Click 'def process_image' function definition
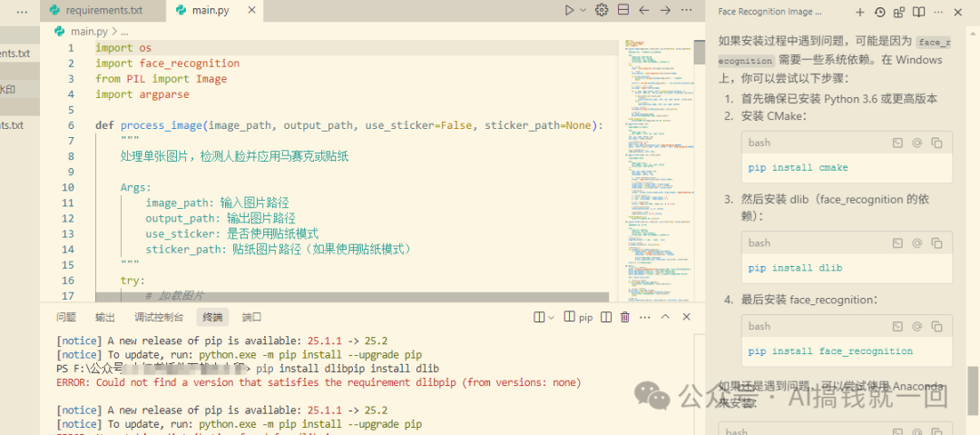 click(348, 125)
